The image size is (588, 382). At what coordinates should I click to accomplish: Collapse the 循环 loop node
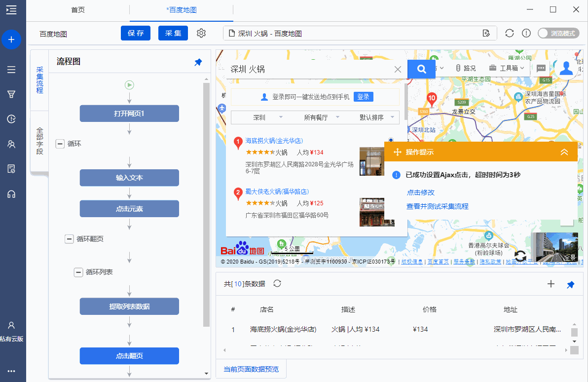60,144
